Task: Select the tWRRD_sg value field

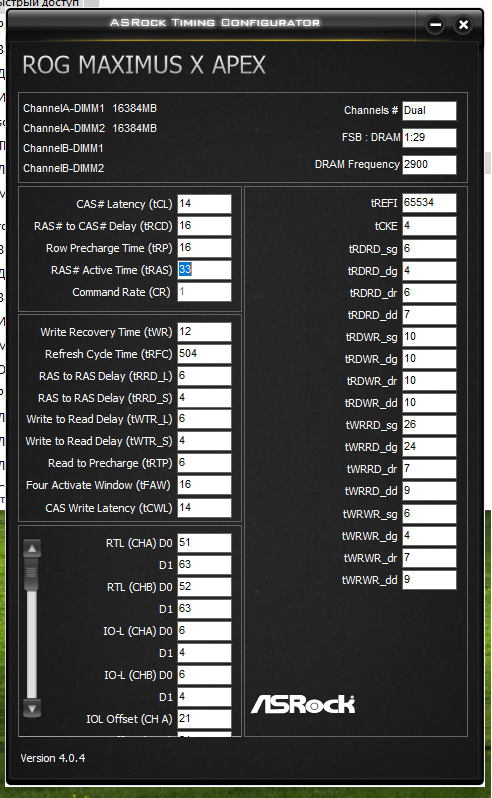Action: [429, 424]
